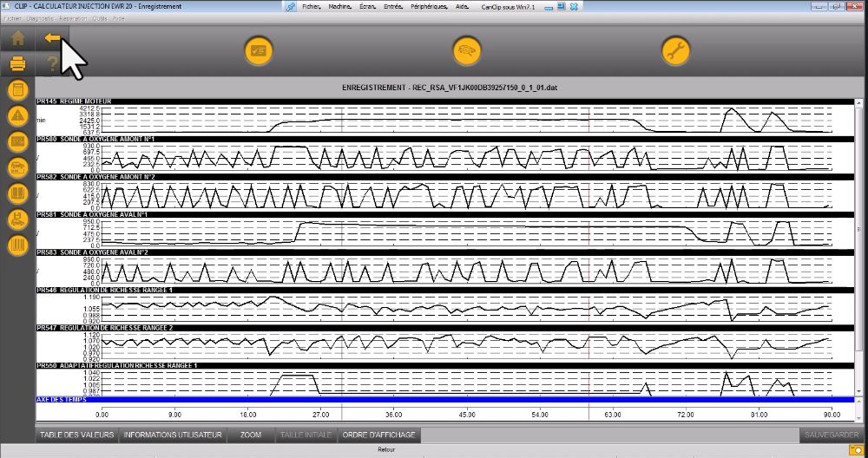
Task: Click the Home icon in top-left
Action: click(17, 37)
